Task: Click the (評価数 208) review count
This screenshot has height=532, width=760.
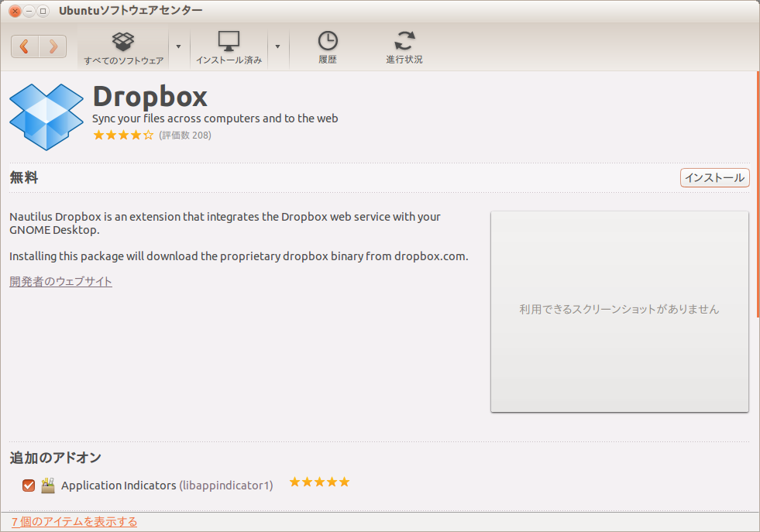Action: pyautogui.click(x=185, y=136)
